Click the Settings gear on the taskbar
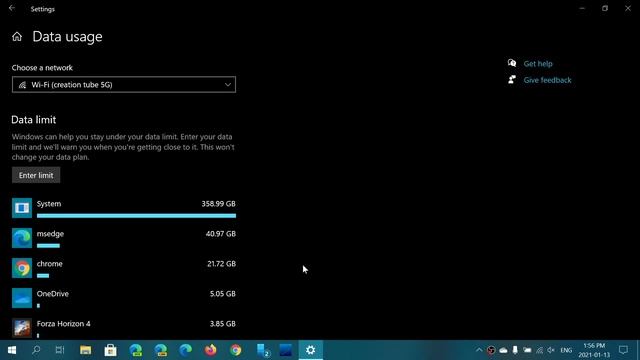The width and height of the screenshot is (640, 360). [x=311, y=350]
